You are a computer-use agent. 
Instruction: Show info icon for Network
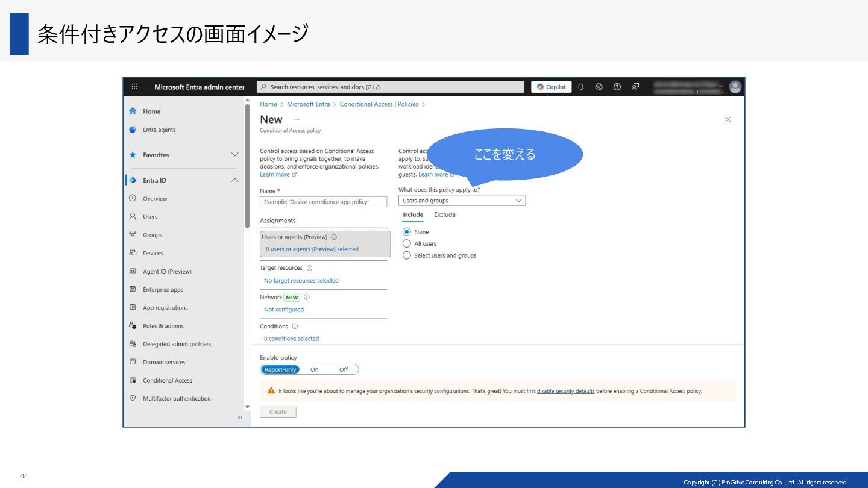coord(306,297)
